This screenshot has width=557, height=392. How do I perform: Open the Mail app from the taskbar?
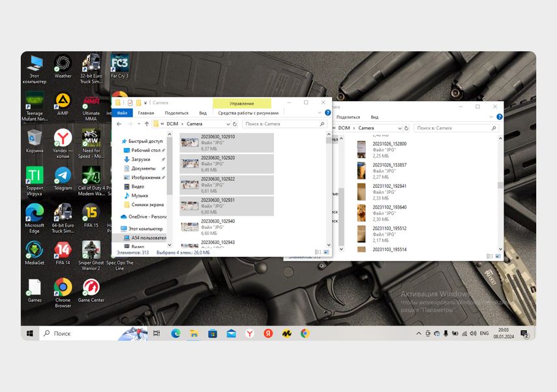(232, 333)
